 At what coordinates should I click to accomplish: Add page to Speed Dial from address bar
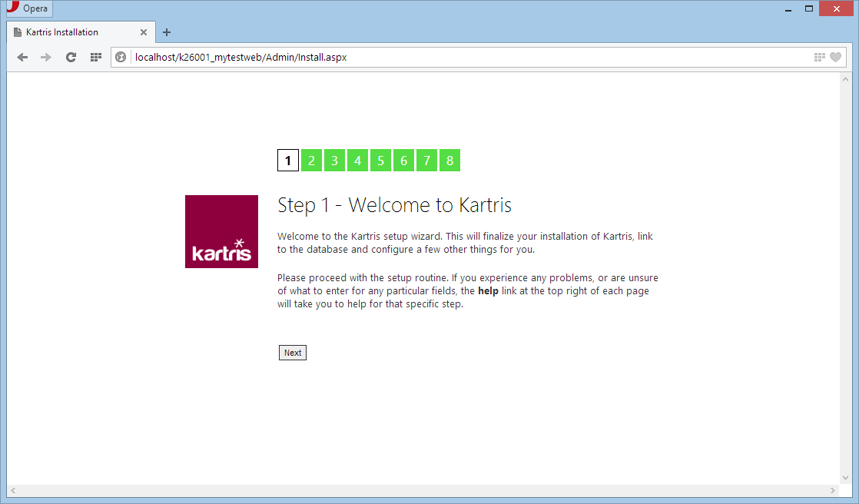pyautogui.click(x=820, y=57)
